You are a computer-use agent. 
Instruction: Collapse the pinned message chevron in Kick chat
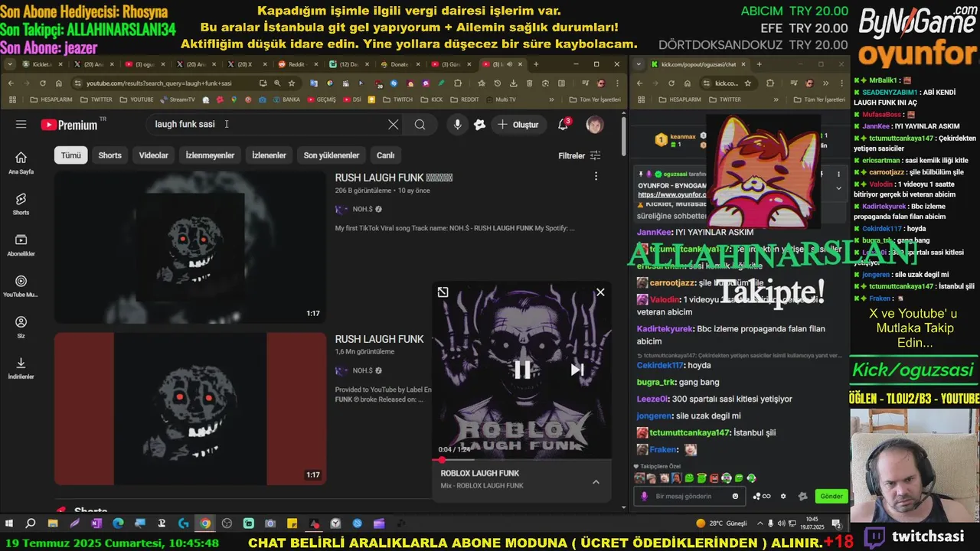[x=838, y=187]
